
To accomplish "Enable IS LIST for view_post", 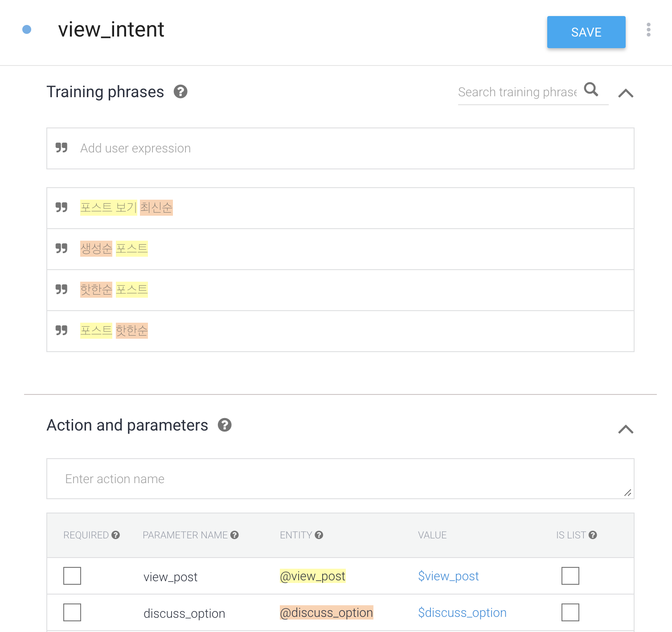I will (x=570, y=576).
